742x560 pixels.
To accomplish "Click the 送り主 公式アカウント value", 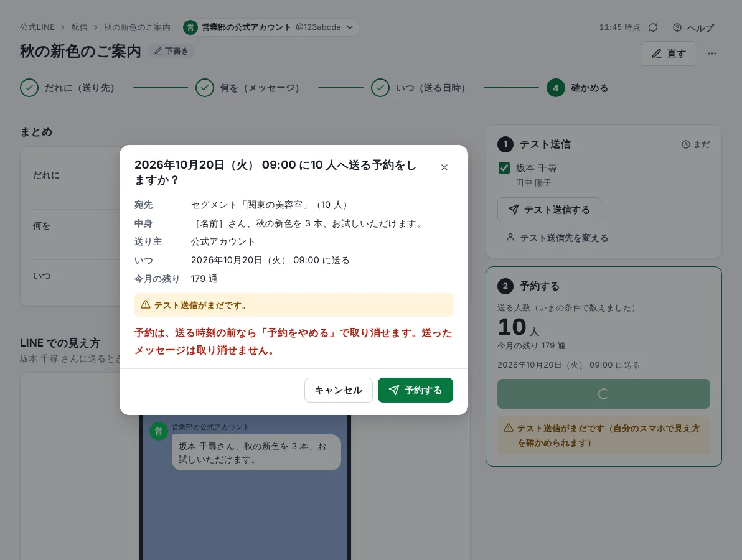I will (x=223, y=241).
